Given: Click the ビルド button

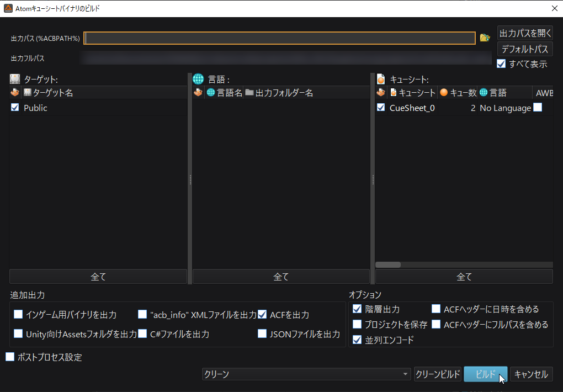Looking at the screenshot, I should point(485,374).
